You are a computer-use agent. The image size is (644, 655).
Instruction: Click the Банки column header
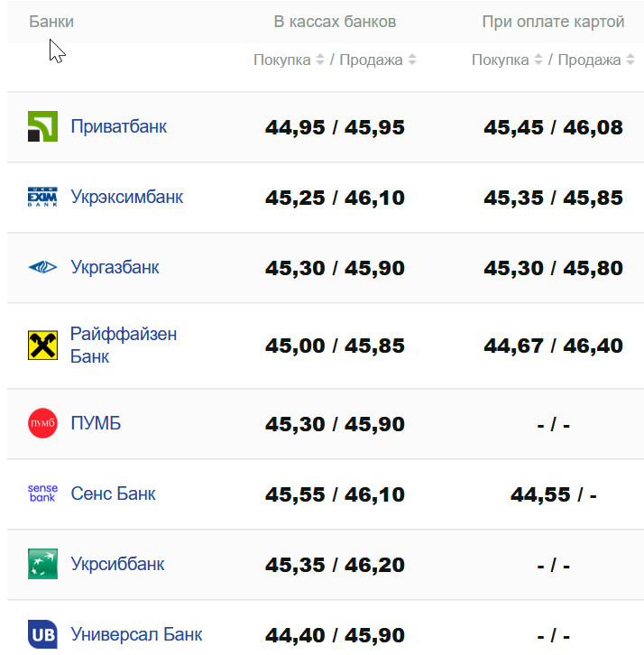coord(51,22)
